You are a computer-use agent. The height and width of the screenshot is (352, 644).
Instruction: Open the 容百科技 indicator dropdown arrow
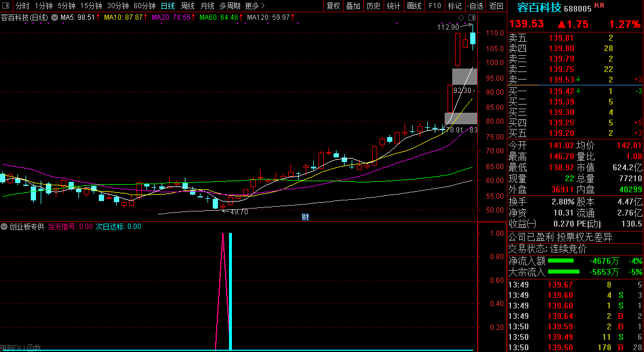[55, 17]
